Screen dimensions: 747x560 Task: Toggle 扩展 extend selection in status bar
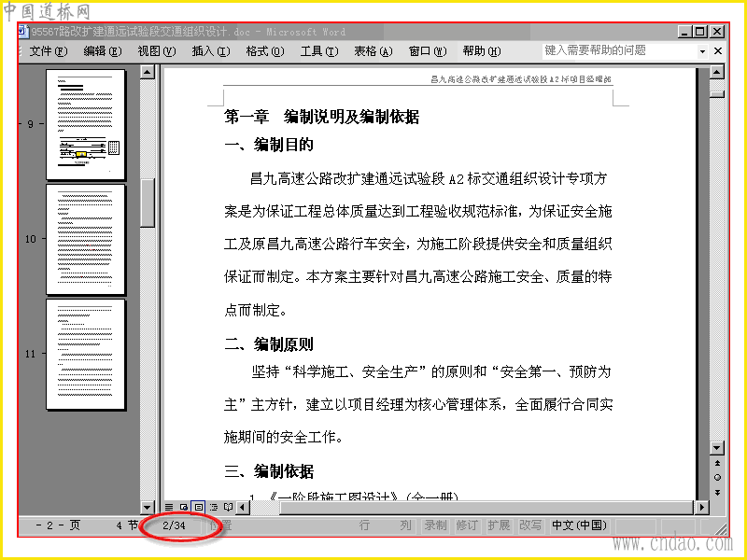coord(499,525)
